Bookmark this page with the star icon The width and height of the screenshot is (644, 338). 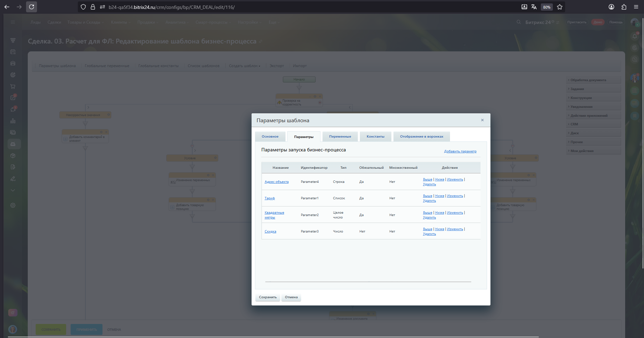click(560, 7)
